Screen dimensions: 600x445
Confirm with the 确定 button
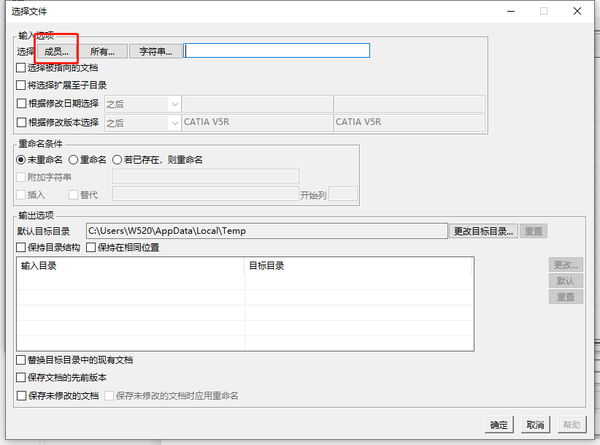tap(499, 425)
